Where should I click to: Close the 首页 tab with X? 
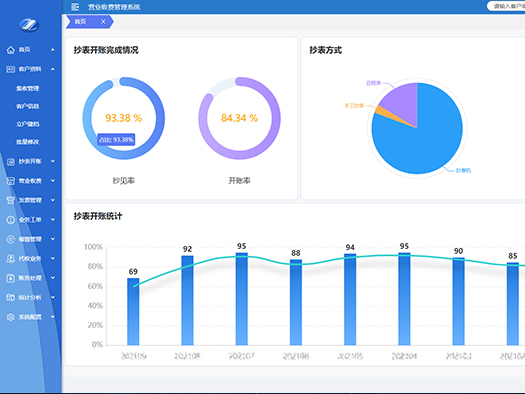(x=103, y=22)
